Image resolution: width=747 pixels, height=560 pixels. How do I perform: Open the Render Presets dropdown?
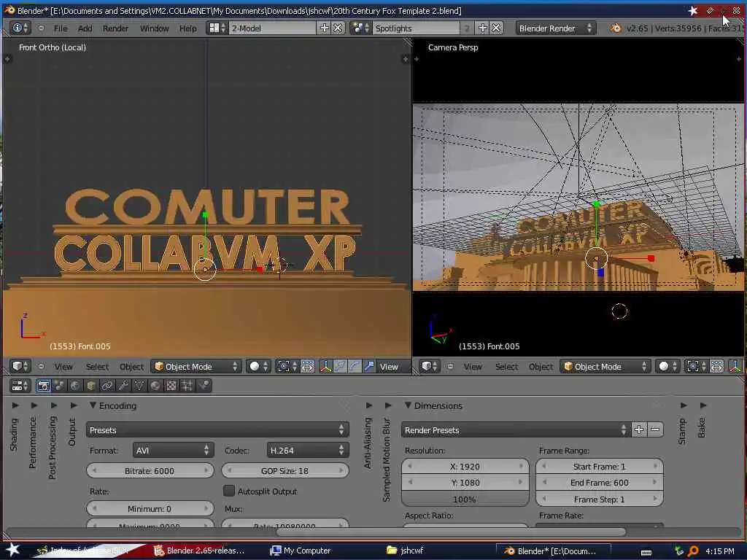coord(516,430)
